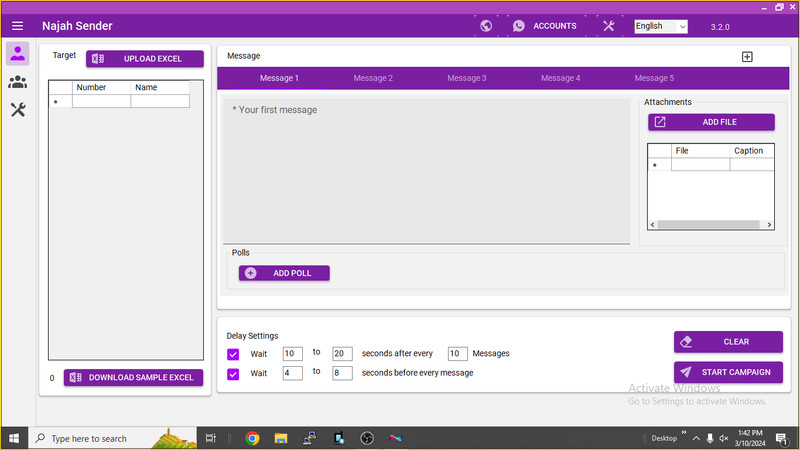800x450 pixels.
Task: Toggle wait before every message checkbox
Action: [x=233, y=374]
